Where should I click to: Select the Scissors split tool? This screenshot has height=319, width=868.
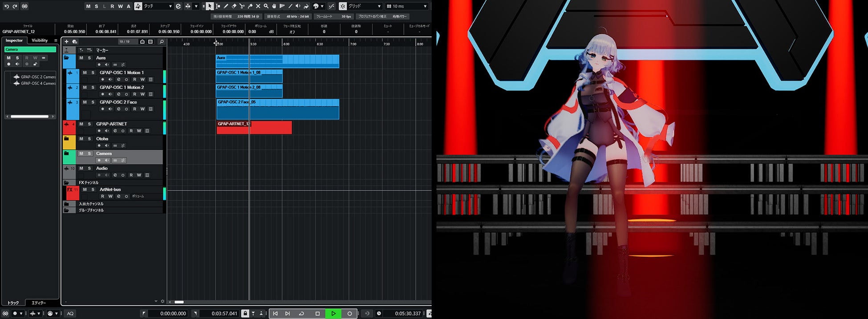(242, 6)
